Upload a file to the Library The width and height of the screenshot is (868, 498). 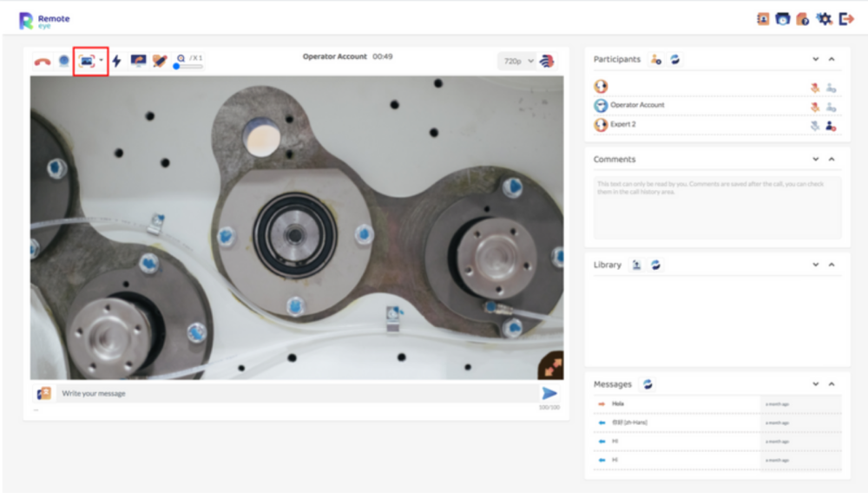pos(636,265)
